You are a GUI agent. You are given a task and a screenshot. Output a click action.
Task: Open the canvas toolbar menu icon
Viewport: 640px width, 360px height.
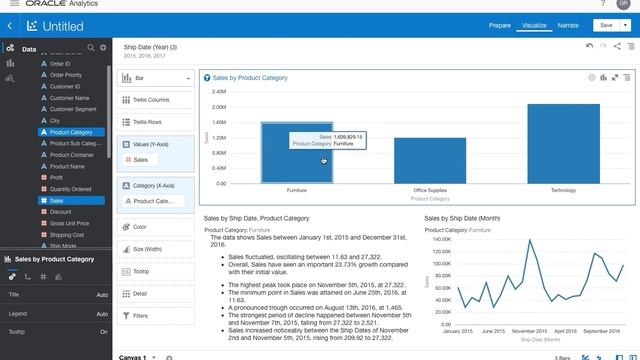(x=631, y=46)
